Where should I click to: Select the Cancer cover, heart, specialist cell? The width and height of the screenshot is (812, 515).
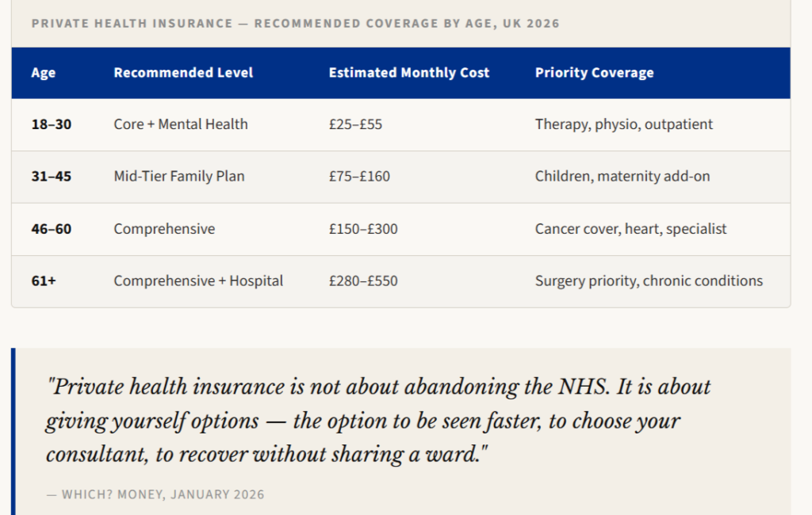point(630,229)
